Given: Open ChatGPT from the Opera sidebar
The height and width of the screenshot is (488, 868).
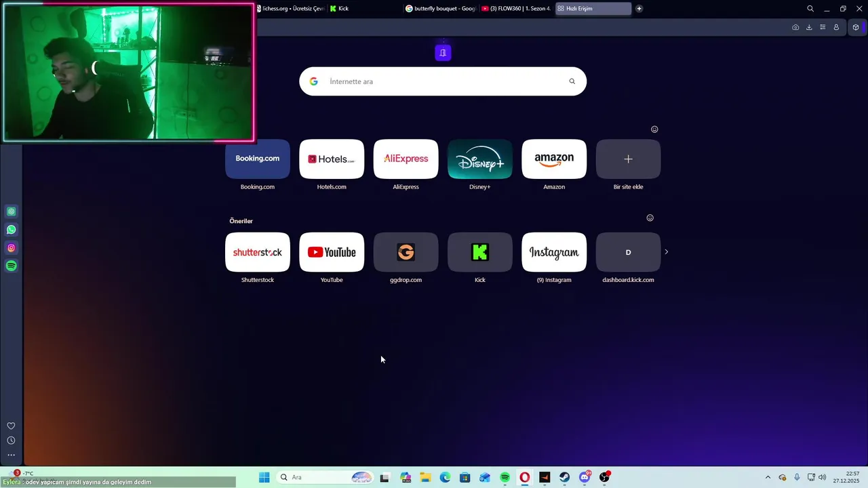Looking at the screenshot, I should click(11, 211).
